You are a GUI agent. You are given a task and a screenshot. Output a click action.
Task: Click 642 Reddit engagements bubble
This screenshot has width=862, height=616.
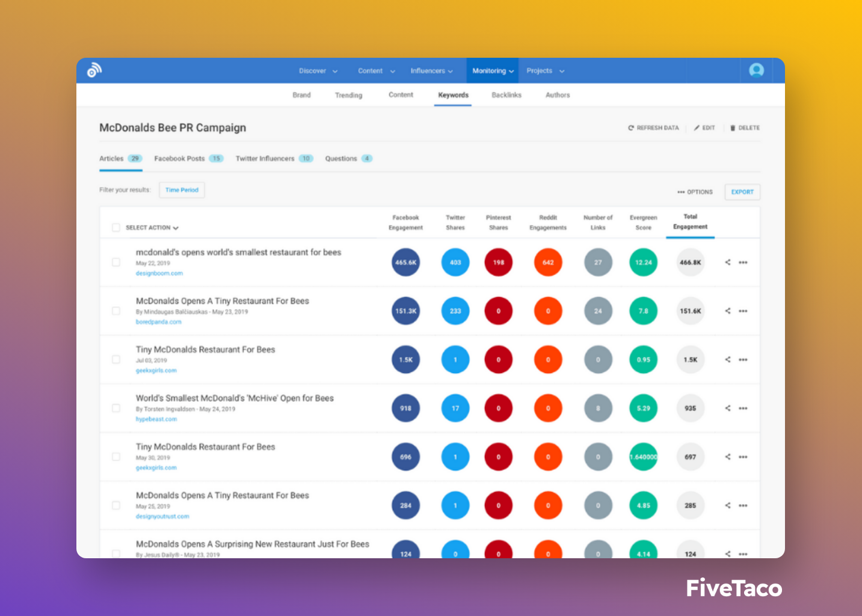548,262
